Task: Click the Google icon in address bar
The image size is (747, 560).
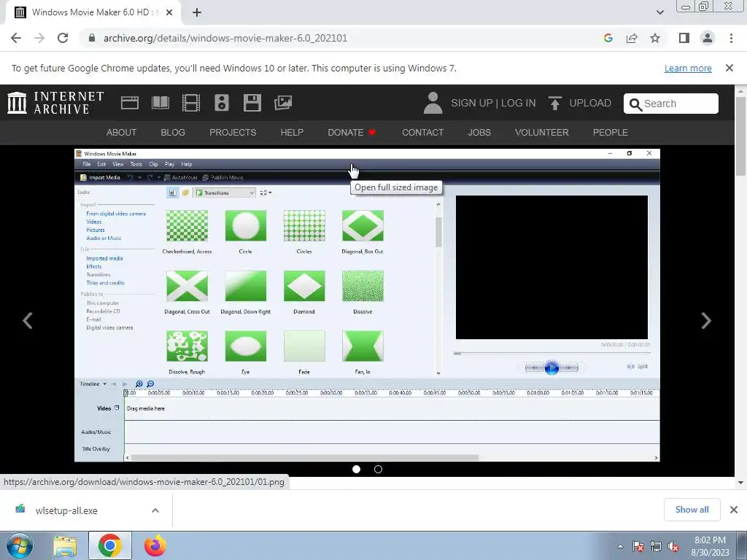Action: click(x=608, y=38)
